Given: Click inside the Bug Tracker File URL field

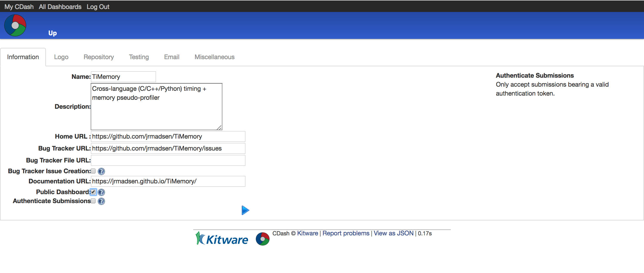Looking at the screenshot, I should [x=168, y=160].
